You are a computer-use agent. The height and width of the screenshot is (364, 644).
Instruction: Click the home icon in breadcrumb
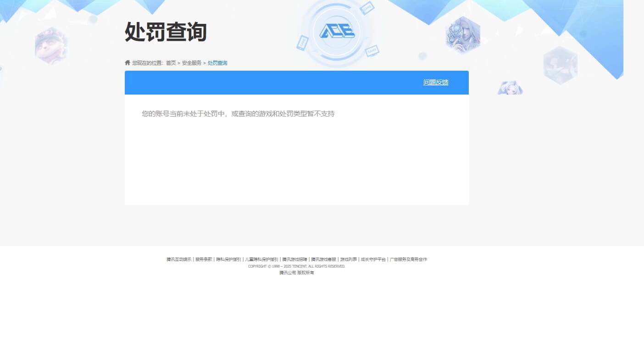click(128, 62)
